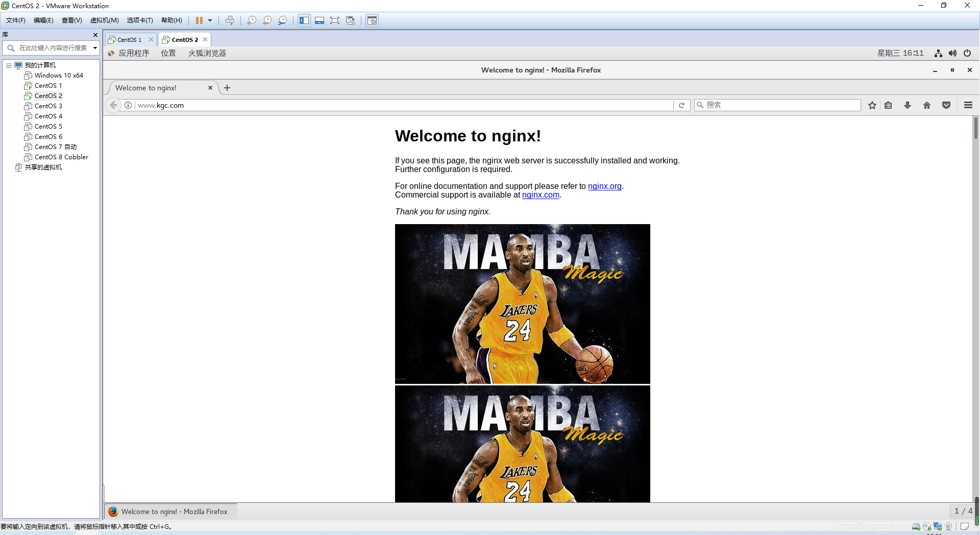Image resolution: width=980 pixels, height=535 pixels.
Task: Close the Welcome to nginx! Firefox tab
Action: 210,88
